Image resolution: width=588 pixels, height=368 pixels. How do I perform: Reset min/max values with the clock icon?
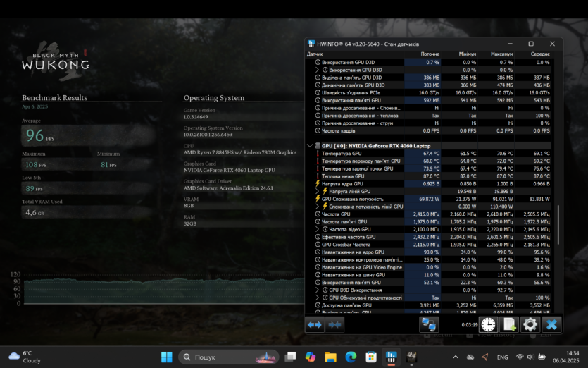[488, 324]
